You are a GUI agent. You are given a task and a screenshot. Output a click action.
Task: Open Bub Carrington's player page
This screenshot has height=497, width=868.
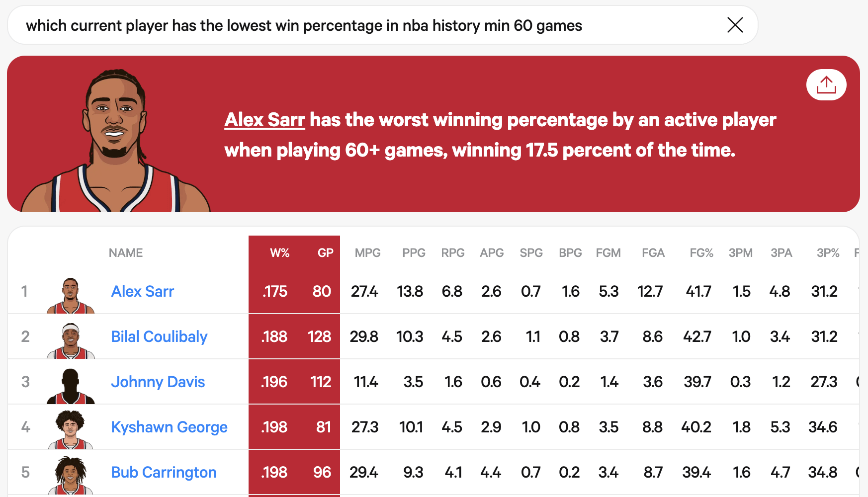tap(164, 472)
